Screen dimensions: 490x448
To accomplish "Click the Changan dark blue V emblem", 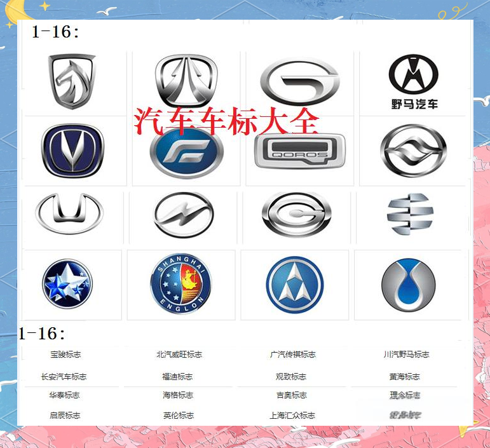I will pos(72,151).
